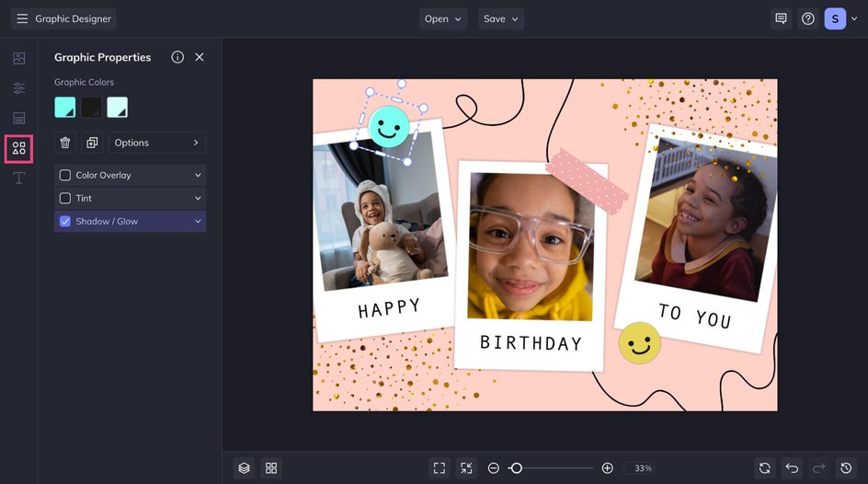868x484 pixels.
Task: Open the Image Manager sidebar tab
Action: 18,58
